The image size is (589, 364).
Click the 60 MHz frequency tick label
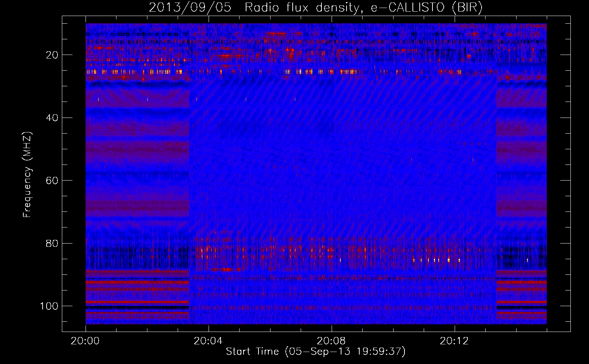tap(52, 181)
